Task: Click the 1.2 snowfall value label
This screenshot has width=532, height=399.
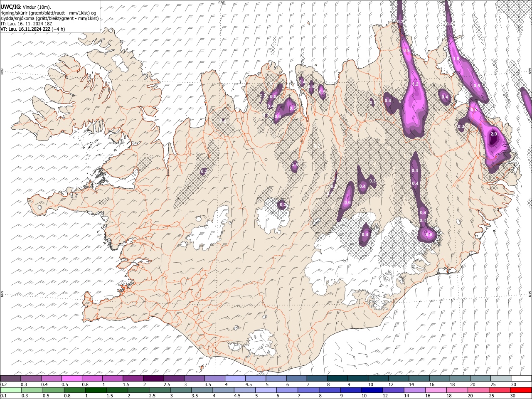Action: (x=415, y=84)
